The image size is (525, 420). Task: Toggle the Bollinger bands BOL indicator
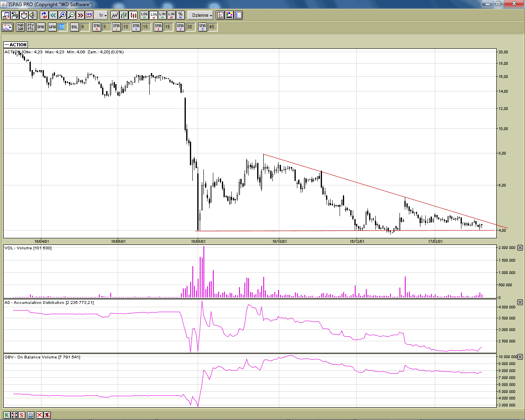coord(74,27)
